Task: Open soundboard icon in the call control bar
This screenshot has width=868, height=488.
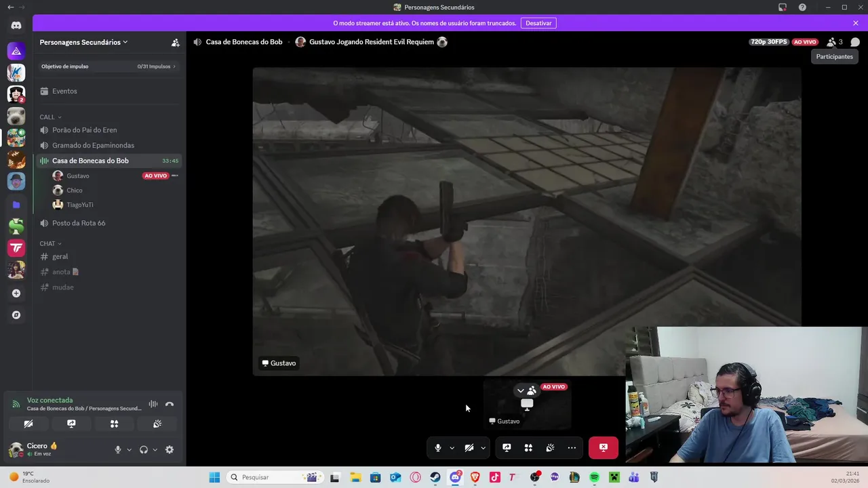Action: (550, 447)
